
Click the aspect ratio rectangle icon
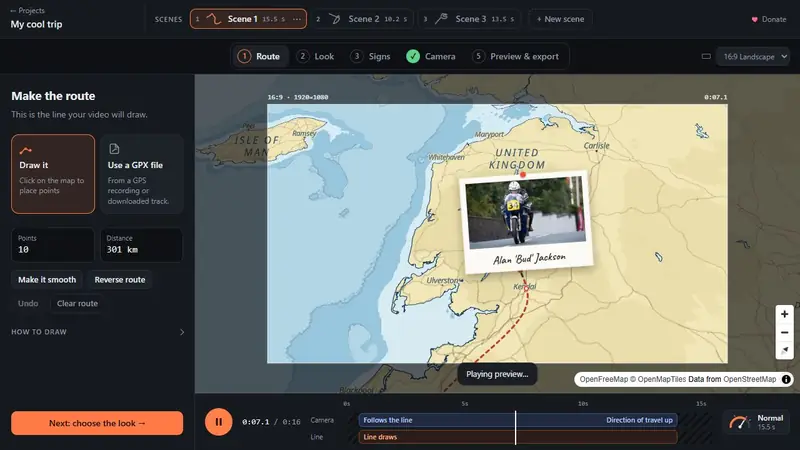click(x=706, y=57)
